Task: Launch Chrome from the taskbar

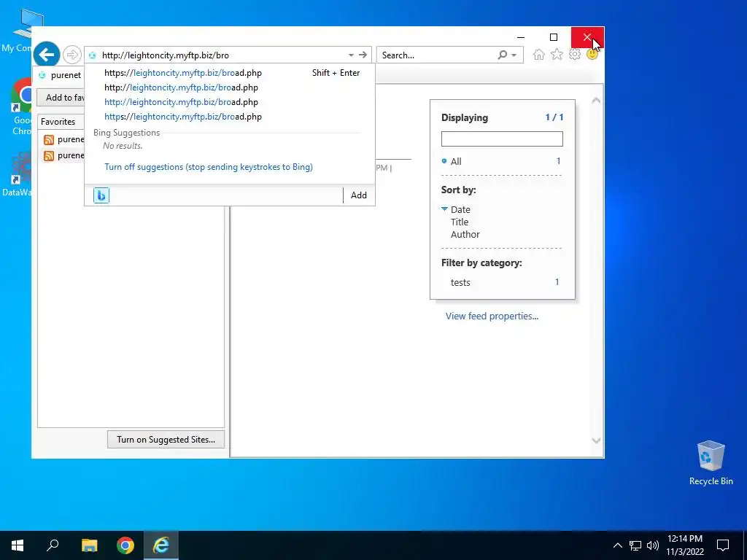Action: pyautogui.click(x=125, y=545)
